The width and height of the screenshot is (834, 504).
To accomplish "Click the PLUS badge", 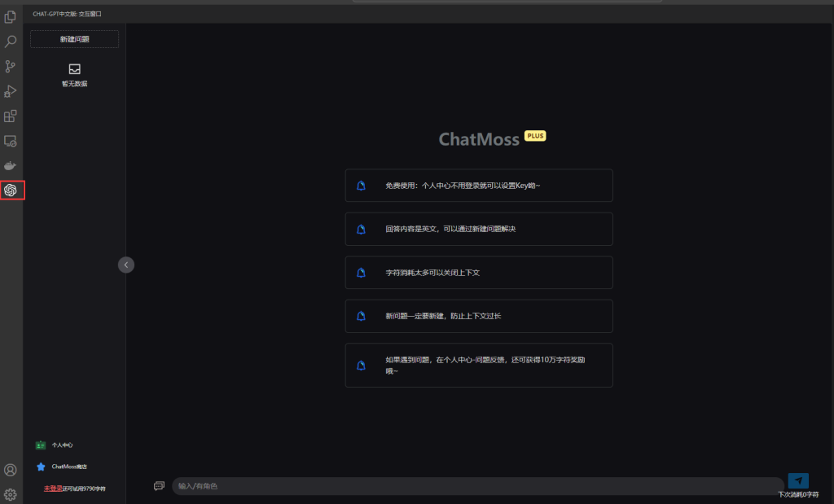I will (535, 136).
